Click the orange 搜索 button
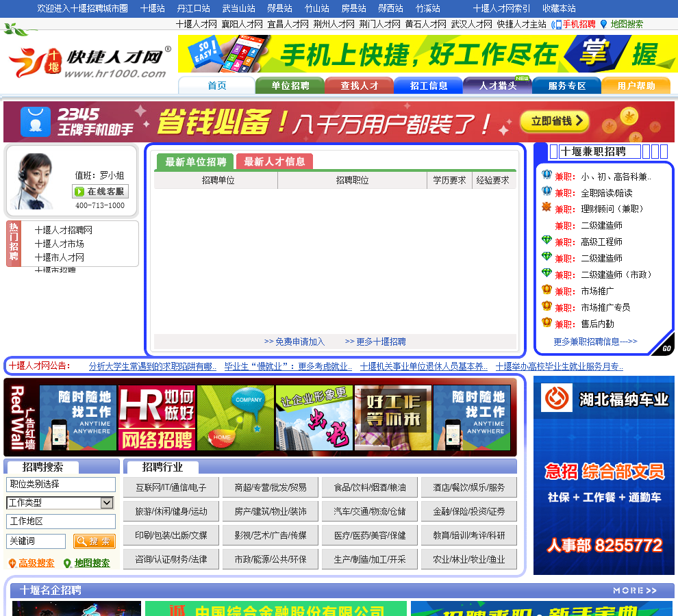The width and height of the screenshot is (678, 616). point(95,541)
